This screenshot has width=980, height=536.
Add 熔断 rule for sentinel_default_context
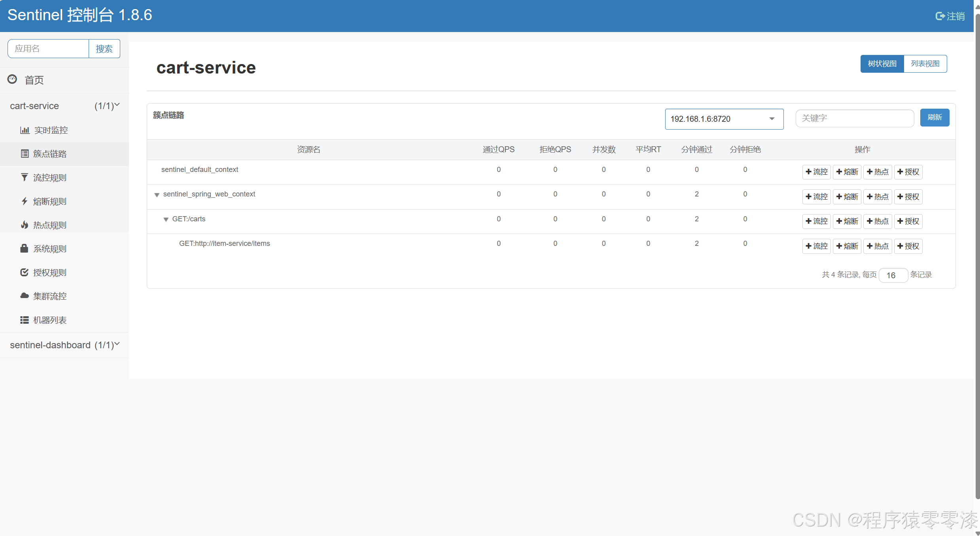(x=847, y=172)
